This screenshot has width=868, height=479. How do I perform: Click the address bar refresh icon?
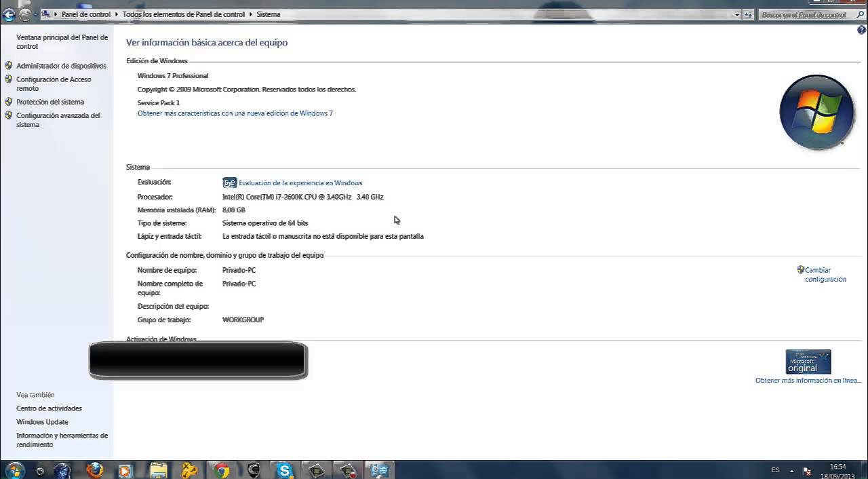[x=748, y=14]
